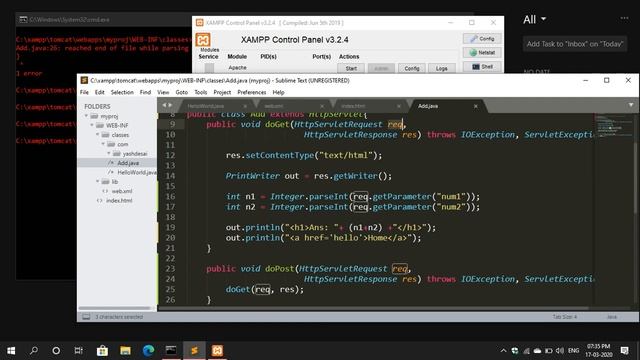Close the Add.java tab
This screenshot has width=640, height=360.
coord(476,106)
